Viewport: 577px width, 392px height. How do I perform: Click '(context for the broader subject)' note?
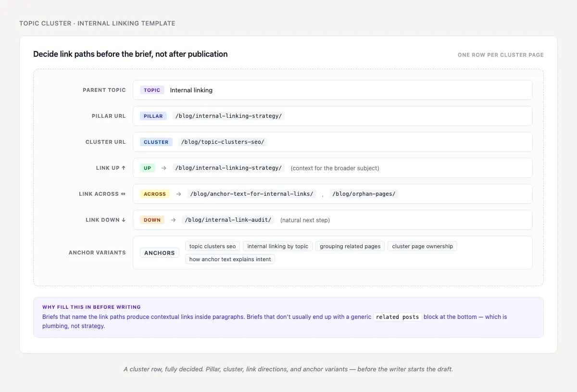[335, 168]
